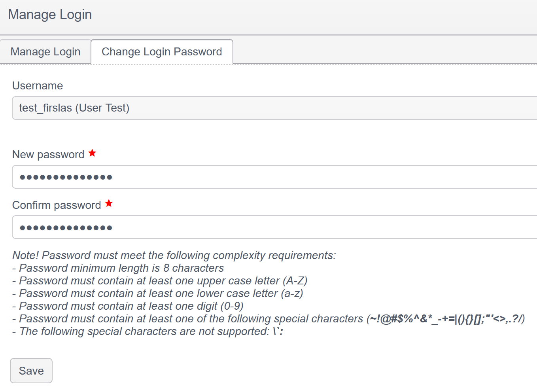Screen dimensions: 537x392
Task: Select the Change Login Password tab
Action: 162,51
